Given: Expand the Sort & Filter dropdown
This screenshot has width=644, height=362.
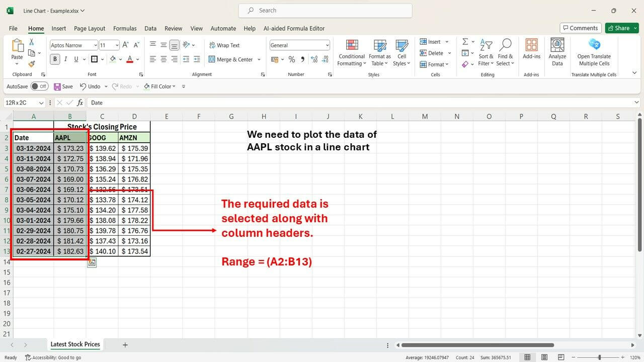Looking at the screenshot, I should click(x=486, y=52).
